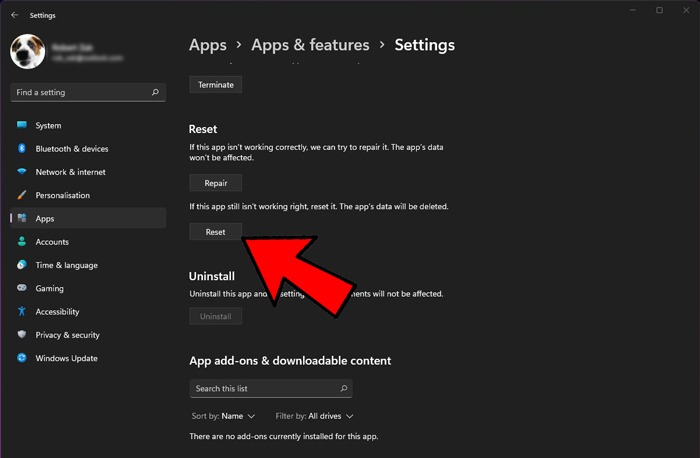Open Network & internet settings
This screenshot has height=458, width=700.
tap(88, 172)
